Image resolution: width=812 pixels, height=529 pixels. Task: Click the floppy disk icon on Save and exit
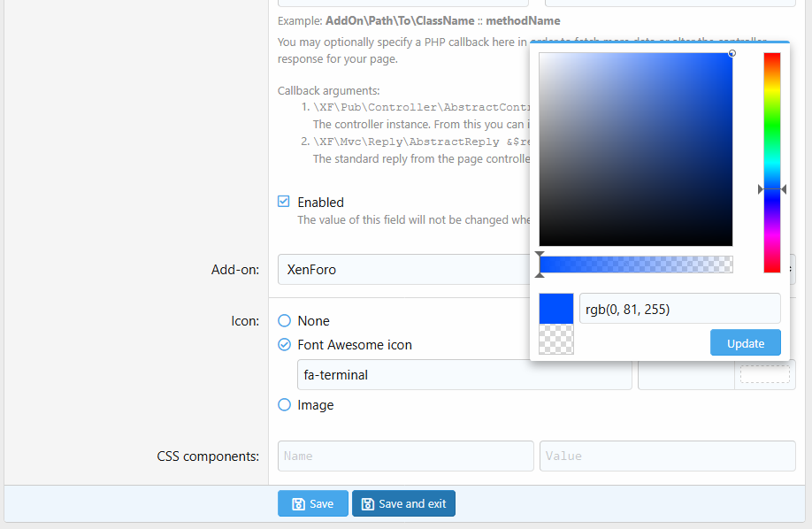(367, 504)
